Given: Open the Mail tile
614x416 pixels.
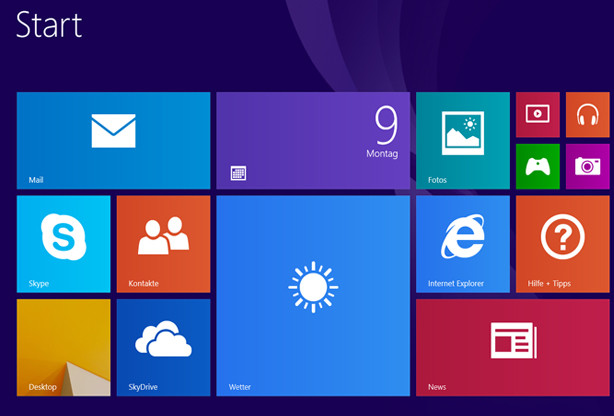Looking at the screenshot, I should (x=114, y=141).
